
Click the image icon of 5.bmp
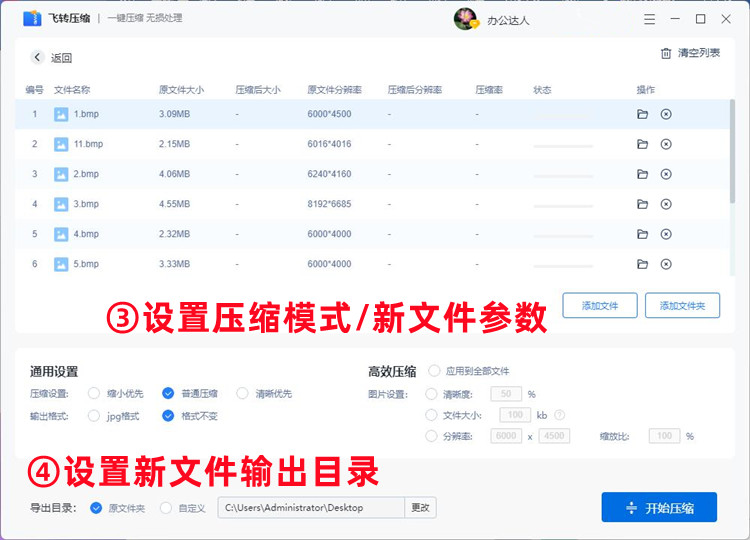(x=61, y=264)
